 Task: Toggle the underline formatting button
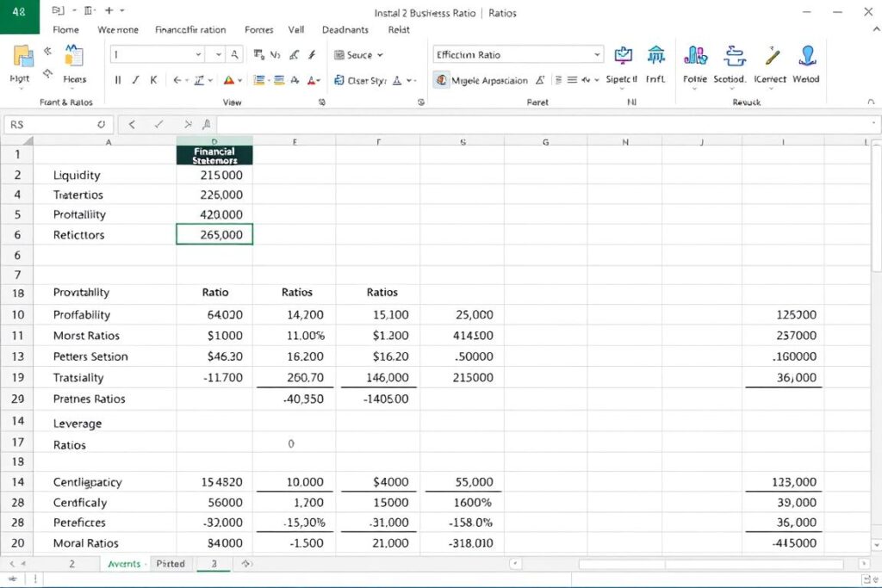tap(152, 80)
